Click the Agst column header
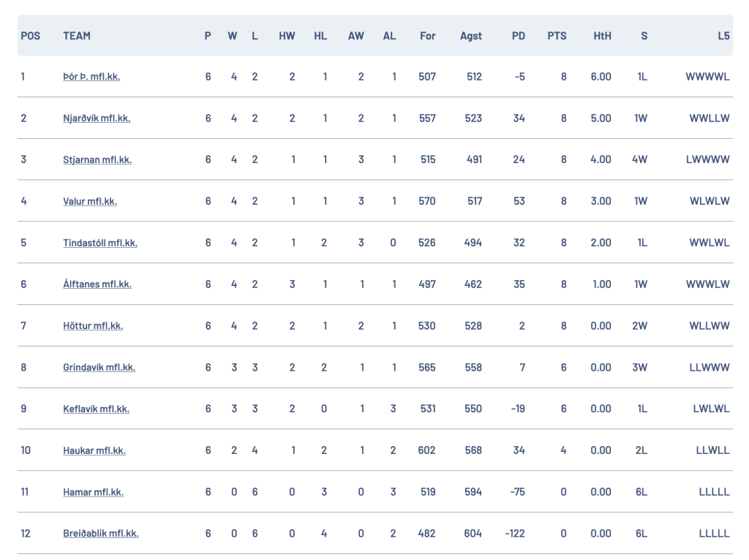749x560 pixels. (x=470, y=36)
